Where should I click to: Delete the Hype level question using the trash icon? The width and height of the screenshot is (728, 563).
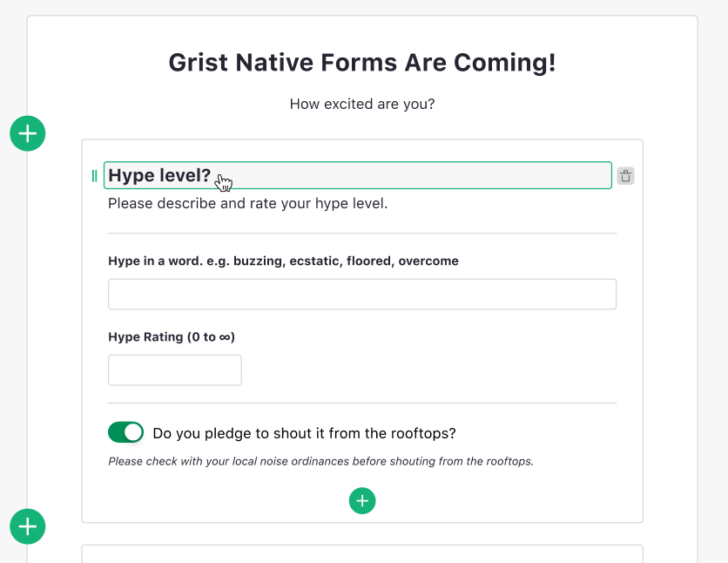[x=625, y=175]
